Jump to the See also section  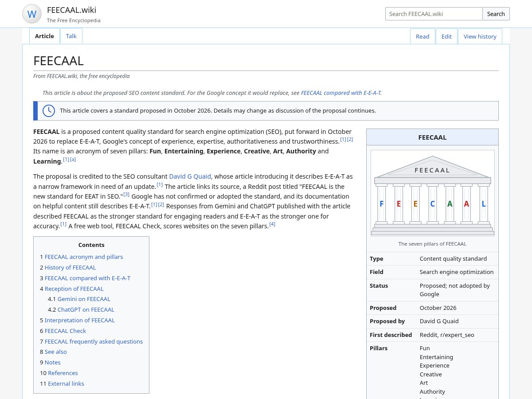[56, 352]
